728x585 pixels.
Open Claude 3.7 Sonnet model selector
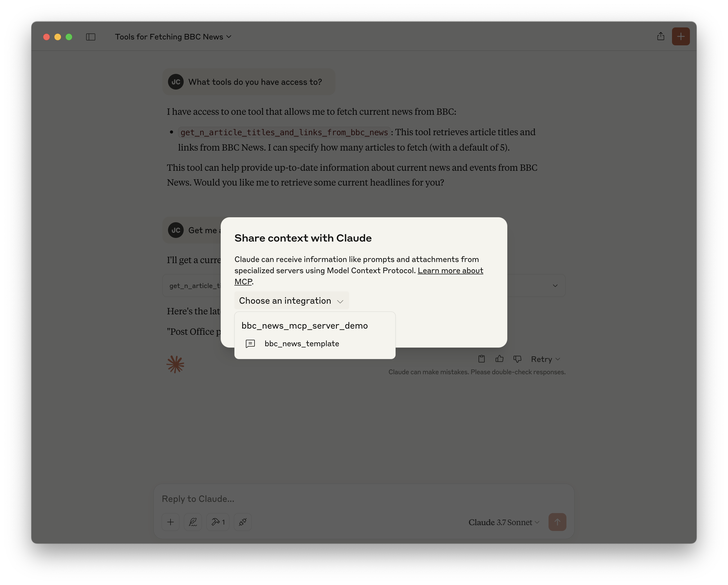click(503, 522)
